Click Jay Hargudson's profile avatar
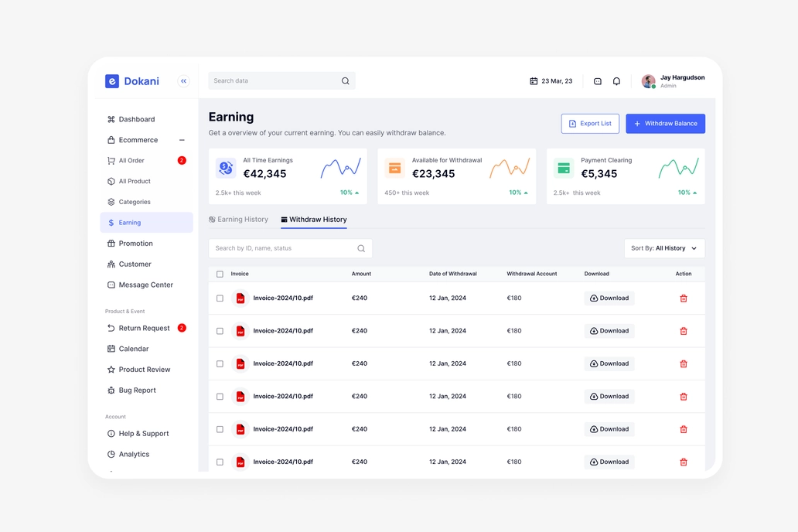The width and height of the screenshot is (798, 532). 648,81
